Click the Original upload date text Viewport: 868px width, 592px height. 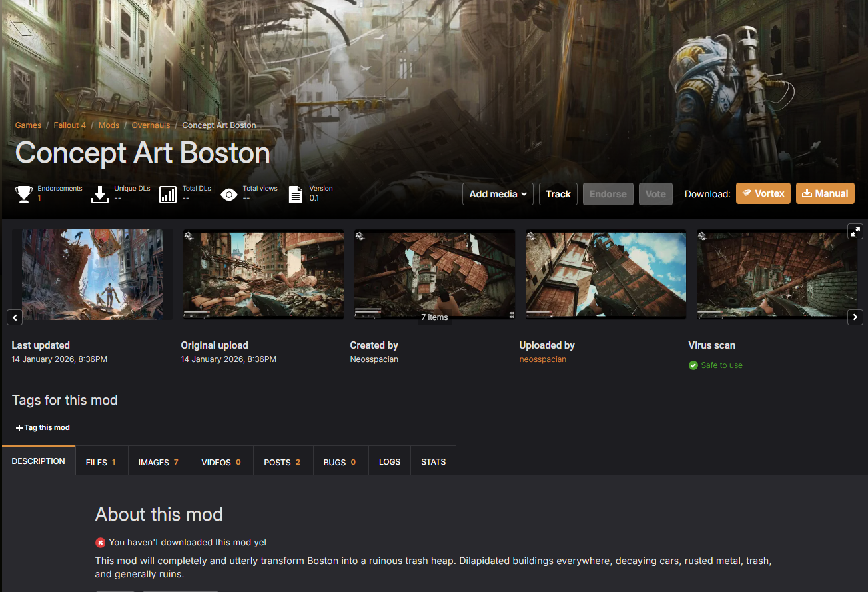click(x=228, y=359)
